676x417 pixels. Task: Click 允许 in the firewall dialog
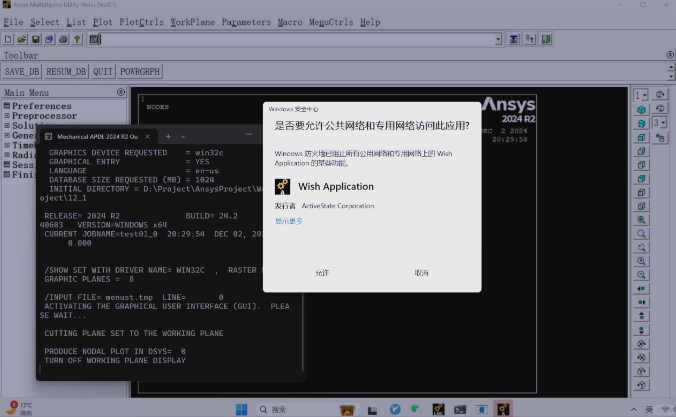tap(322, 273)
